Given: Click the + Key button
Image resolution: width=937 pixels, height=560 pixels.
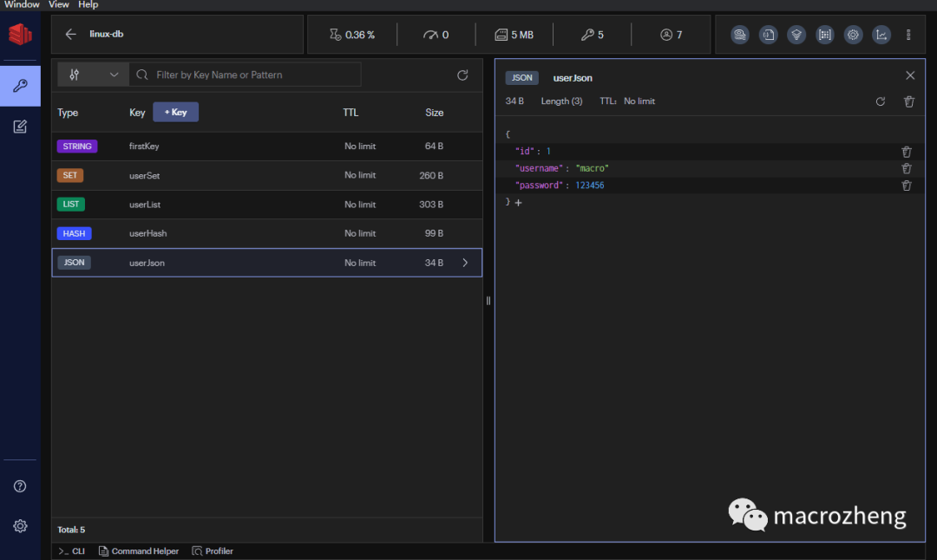Looking at the screenshot, I should (175, 112).
